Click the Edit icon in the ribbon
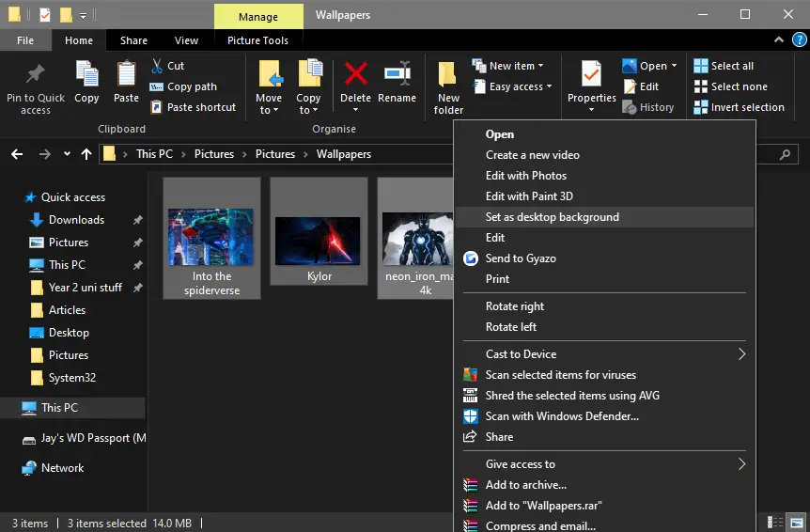 tap(630, 86)
